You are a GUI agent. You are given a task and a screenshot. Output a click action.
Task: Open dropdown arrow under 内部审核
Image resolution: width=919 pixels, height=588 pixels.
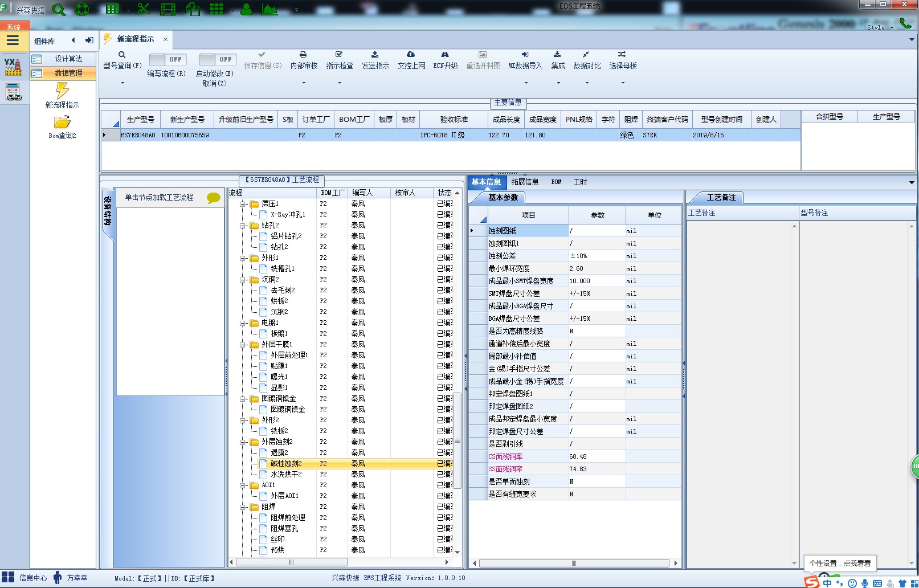coord(304,83)
